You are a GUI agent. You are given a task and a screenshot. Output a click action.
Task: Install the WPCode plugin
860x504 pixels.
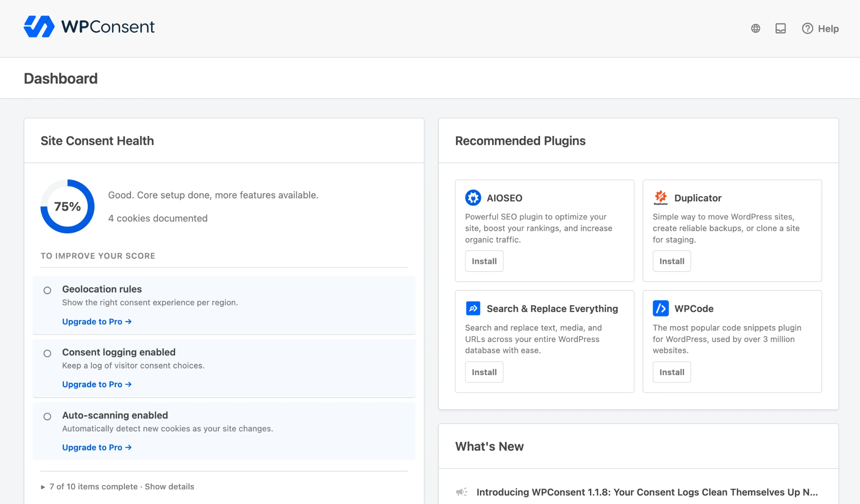672,372
